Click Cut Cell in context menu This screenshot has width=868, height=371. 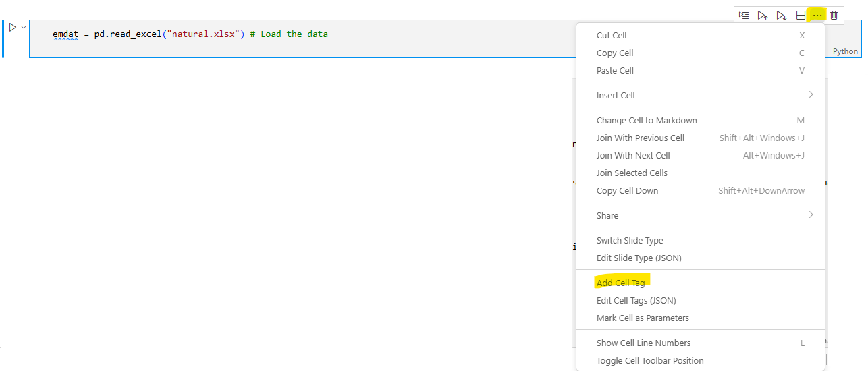pyautogui.click(x=612, y=35)
